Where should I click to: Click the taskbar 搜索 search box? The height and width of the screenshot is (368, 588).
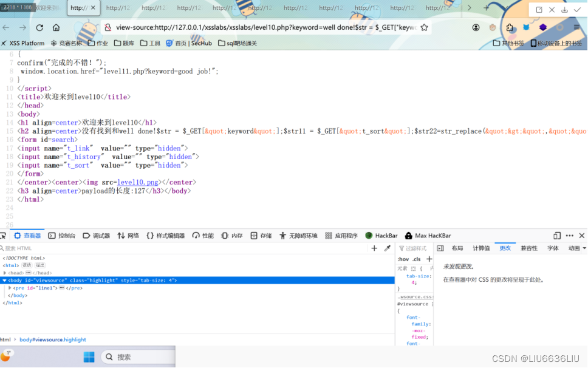[x=138, y=357]
